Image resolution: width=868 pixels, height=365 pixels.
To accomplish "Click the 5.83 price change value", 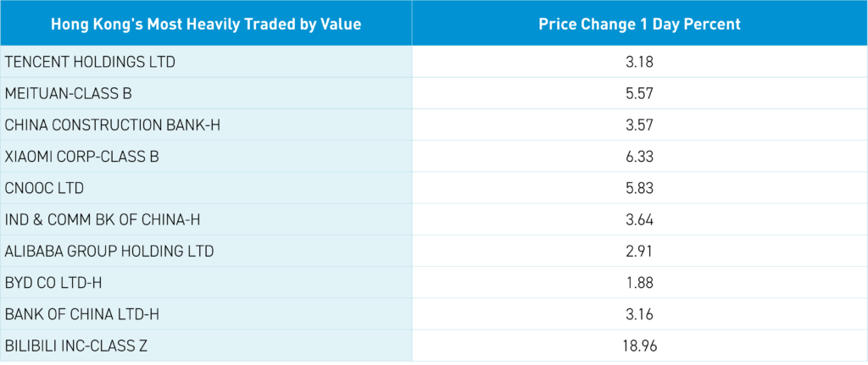I will [639, 188].
